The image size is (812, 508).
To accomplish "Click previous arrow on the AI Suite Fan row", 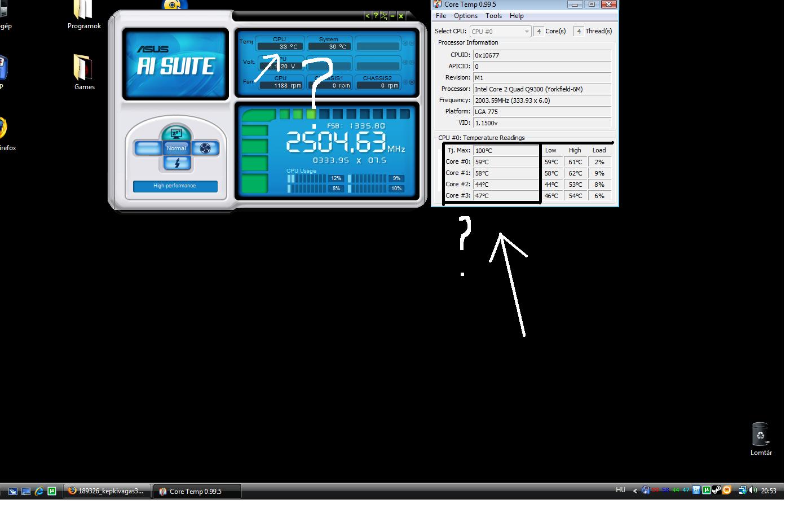I will (x=405, y=82).
